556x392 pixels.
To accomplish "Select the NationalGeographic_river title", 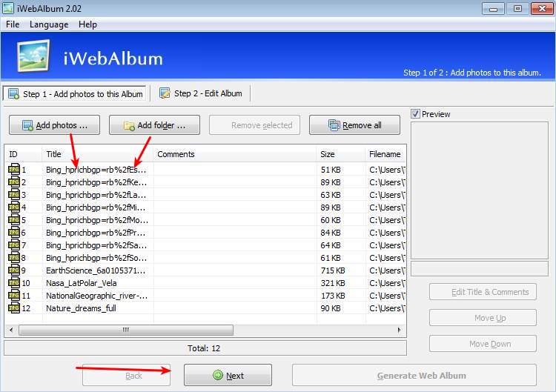I will [x=97, y=296].
